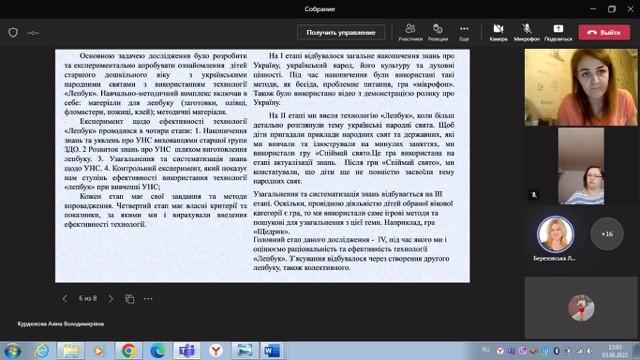Viewport: 640px width, 360px height.
Task: Click the shield security icon
Action: (13, 32)
